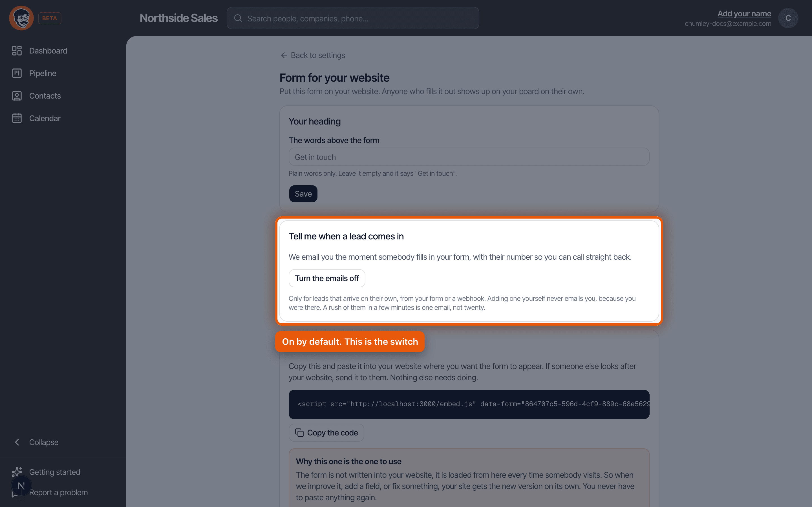Focus the words above the form field

469,157
